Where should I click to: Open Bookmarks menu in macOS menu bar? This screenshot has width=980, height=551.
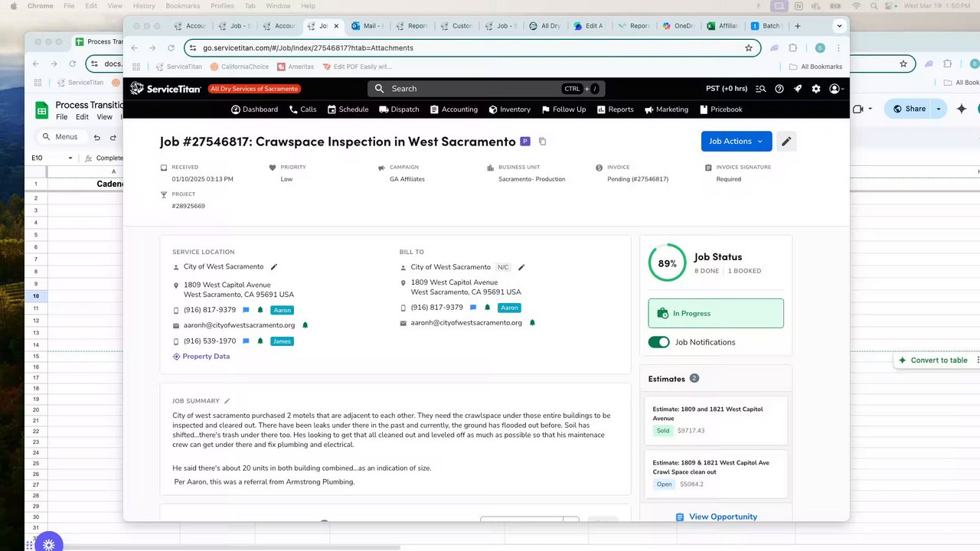[182, 5]
